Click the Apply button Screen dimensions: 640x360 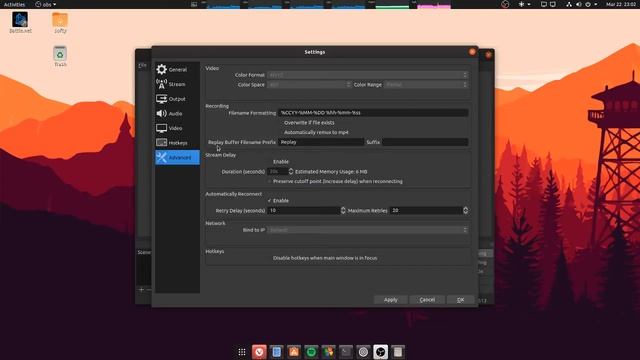click(391, 300)
